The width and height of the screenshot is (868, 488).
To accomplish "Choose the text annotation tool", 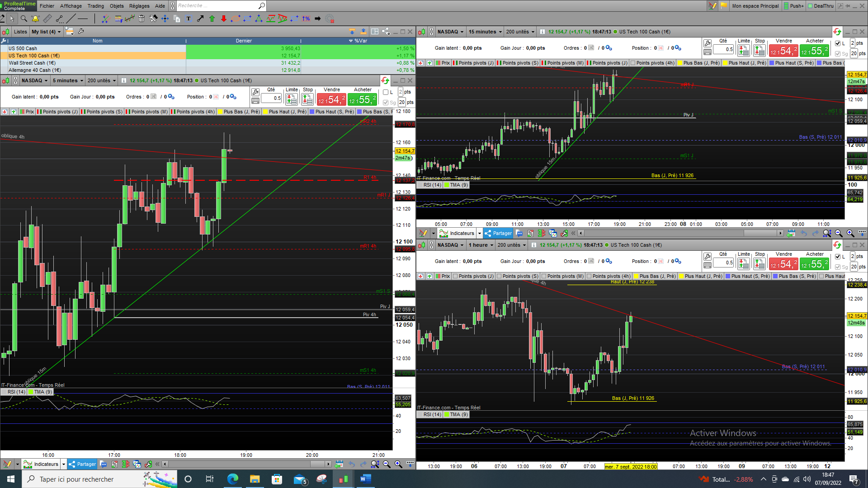I will 189,19.
